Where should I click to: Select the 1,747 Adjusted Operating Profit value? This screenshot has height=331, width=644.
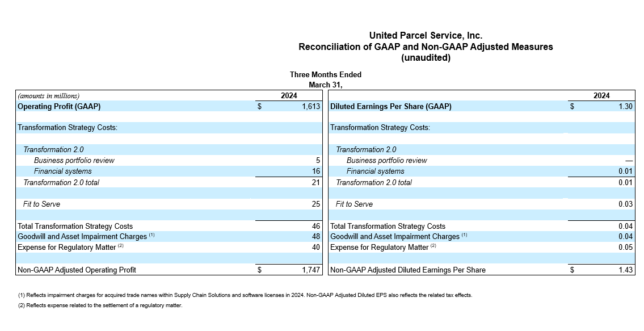[311, 270]
